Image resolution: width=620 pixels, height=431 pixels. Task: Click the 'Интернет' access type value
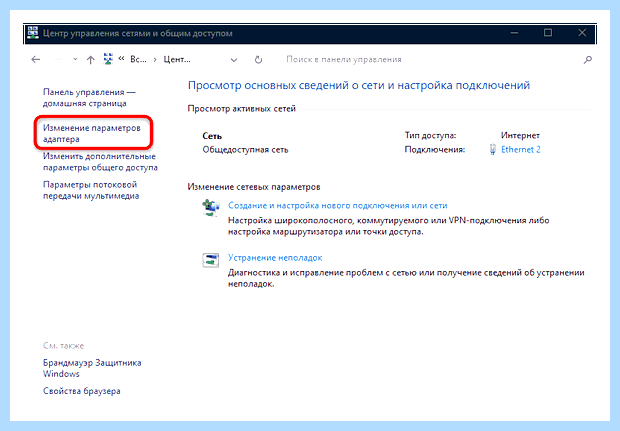(520, 136)
